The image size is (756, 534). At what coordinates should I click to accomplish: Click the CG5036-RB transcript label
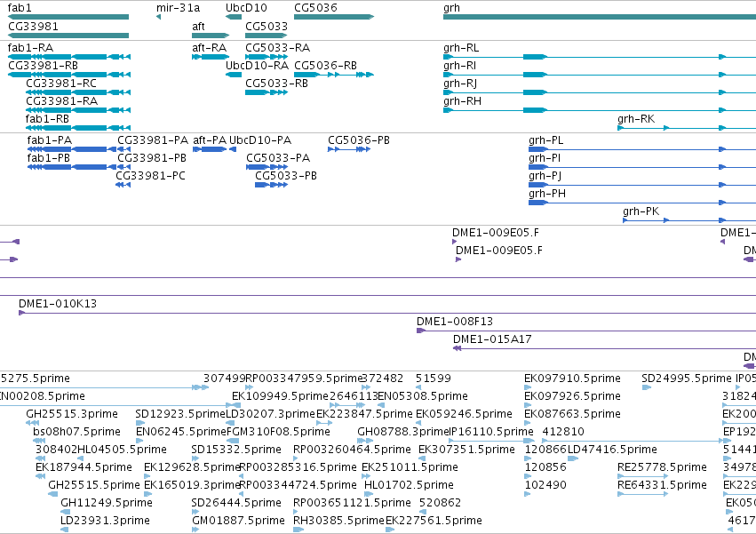click(x=325, y=65)
